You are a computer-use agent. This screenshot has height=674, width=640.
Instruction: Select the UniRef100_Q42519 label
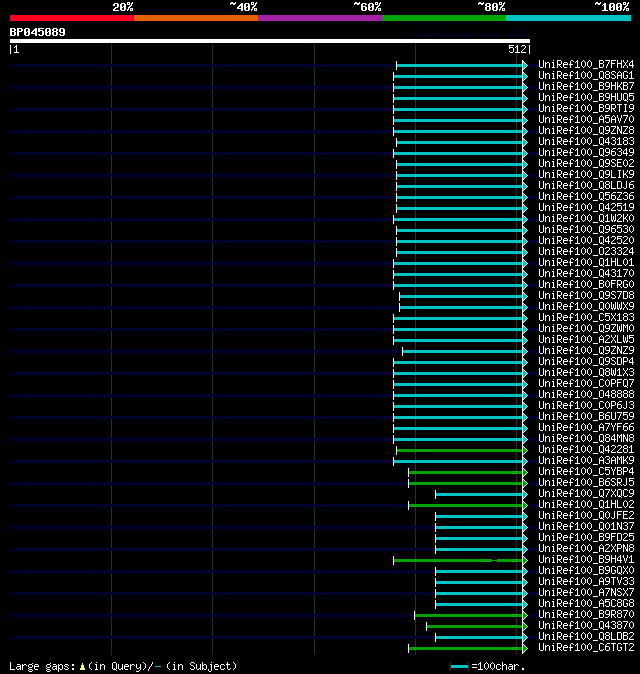[x=586, y=208]
